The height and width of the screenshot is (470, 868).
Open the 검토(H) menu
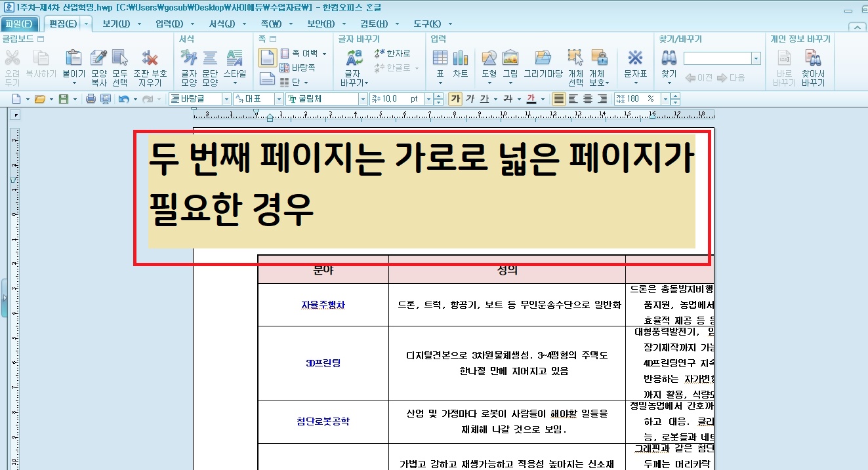pyautogui.click(x=375, y=24)
